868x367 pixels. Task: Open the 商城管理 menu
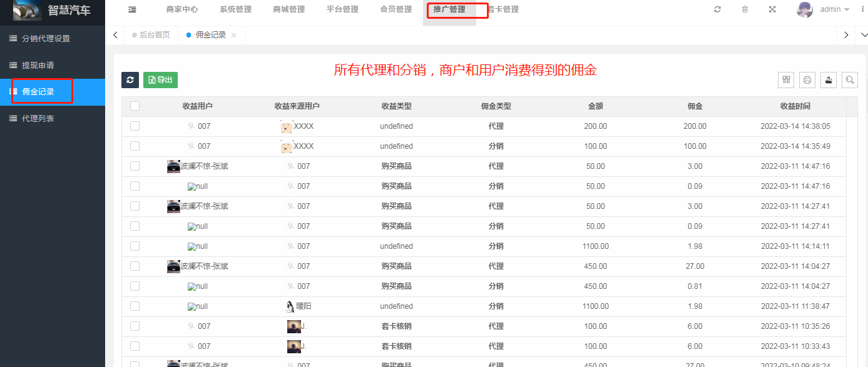pyautogui.click(x=289, y=9)
